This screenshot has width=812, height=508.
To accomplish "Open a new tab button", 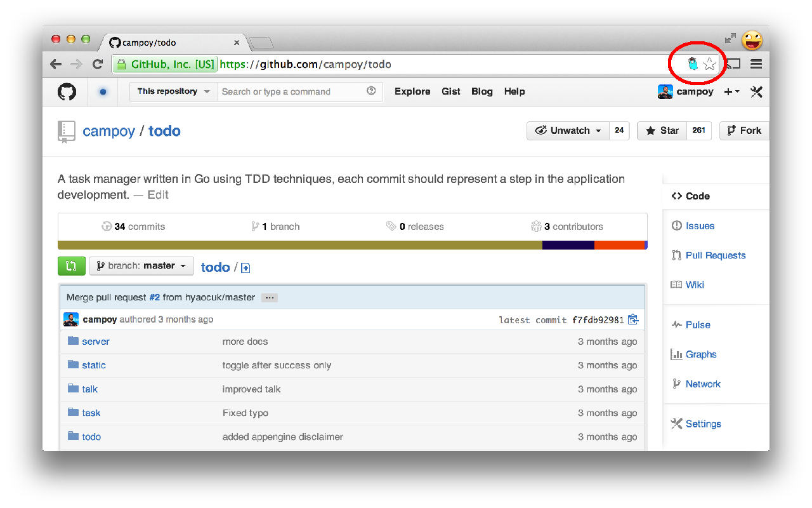I will tap(261, 43).
